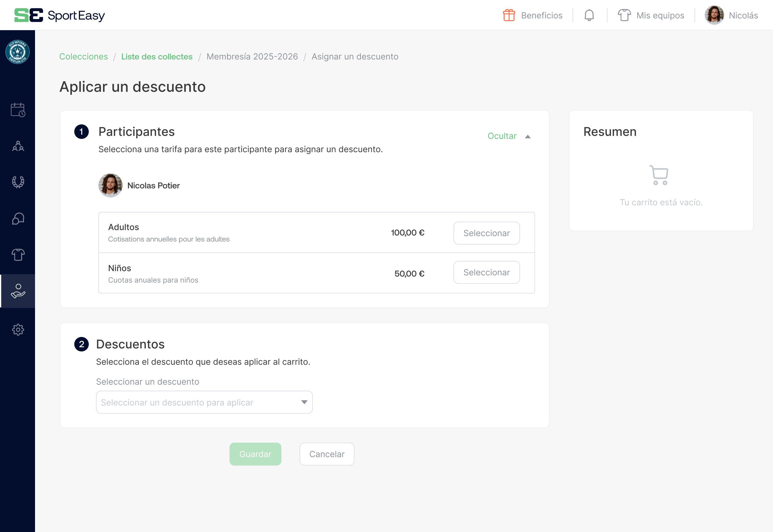Image resolution: width=773 pixels, height=532 pixels.
Task: Go to Colecciones breadcrumb link
Action: pyautogui.click(x=83, y=57)
